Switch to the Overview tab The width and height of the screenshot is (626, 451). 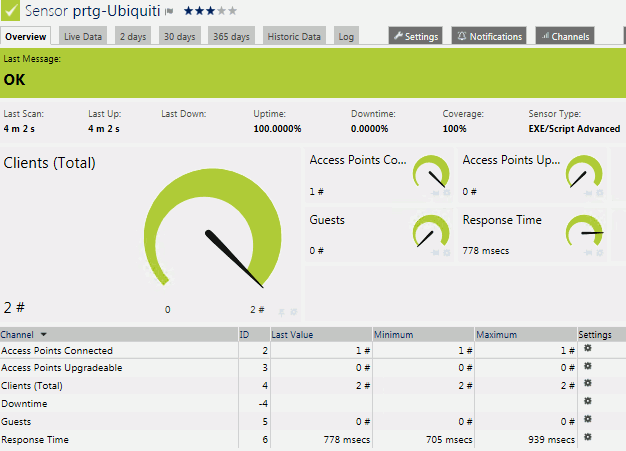coord(26,36)
